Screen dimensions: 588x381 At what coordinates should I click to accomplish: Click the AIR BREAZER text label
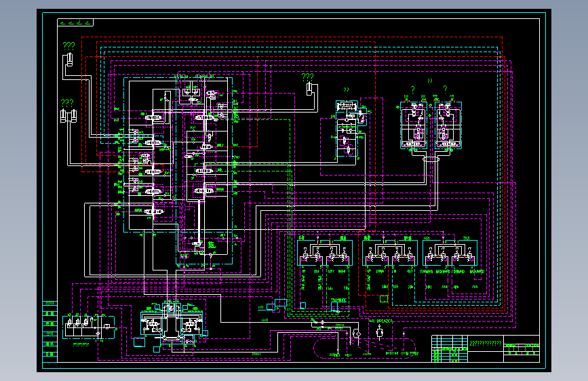[380, 321]
